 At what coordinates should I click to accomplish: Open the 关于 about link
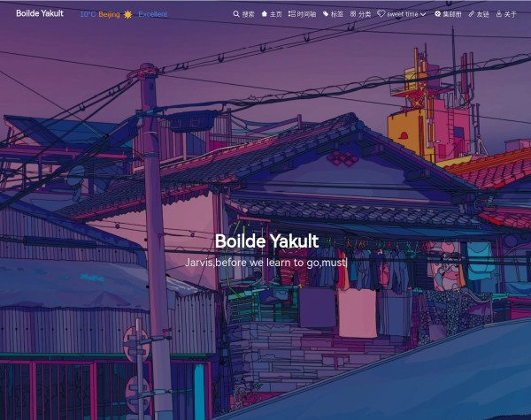(x=511, y=14)
